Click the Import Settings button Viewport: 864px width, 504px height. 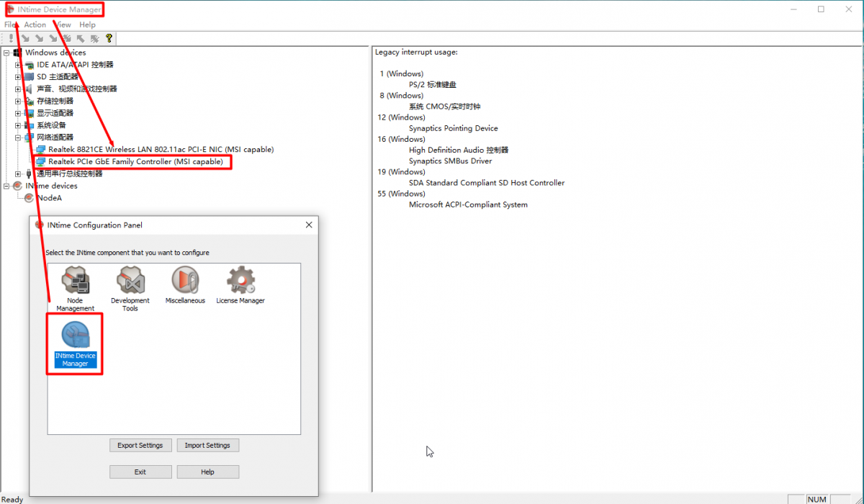coord(207,446)
